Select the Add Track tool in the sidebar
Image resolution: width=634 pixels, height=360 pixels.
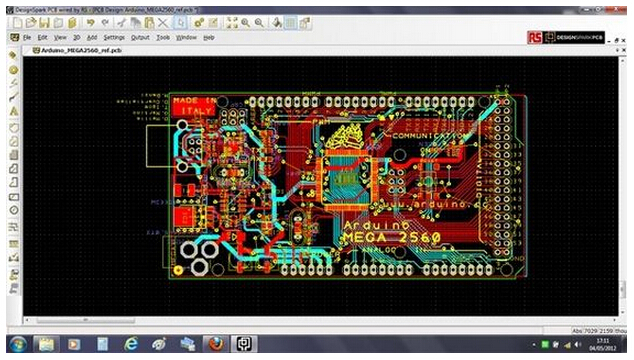(x=13, y=97)
